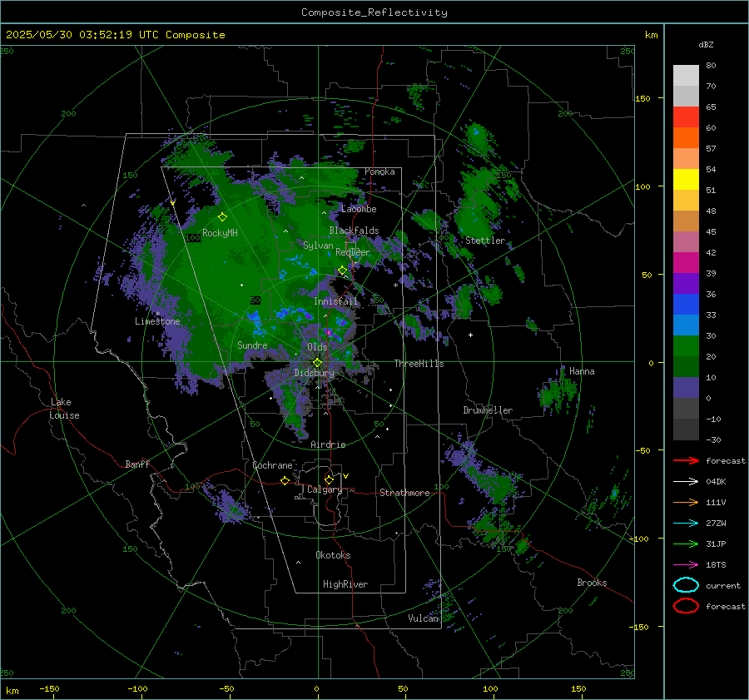Viewport: 749px width, 700px height.
Task: Click the Blackfalds city label
Action: (354, 231)
